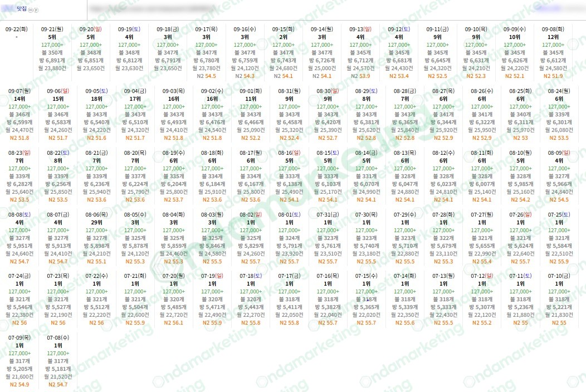Click the 방 6,420개 value

click(328, 122)
